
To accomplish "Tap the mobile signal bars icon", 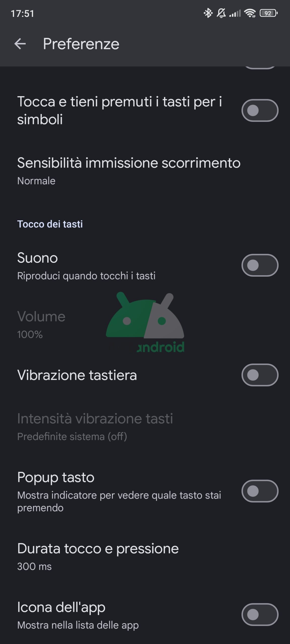I will (x=235, y=13).
